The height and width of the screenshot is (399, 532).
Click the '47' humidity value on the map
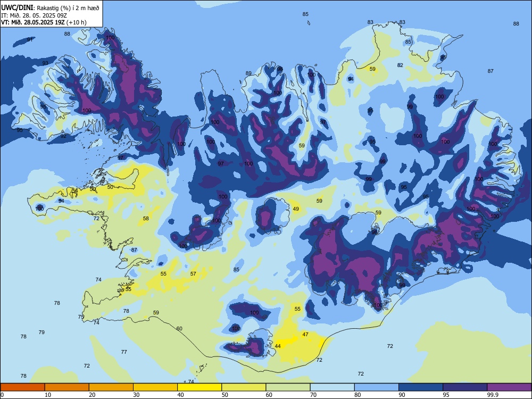(x=305, y=334)
